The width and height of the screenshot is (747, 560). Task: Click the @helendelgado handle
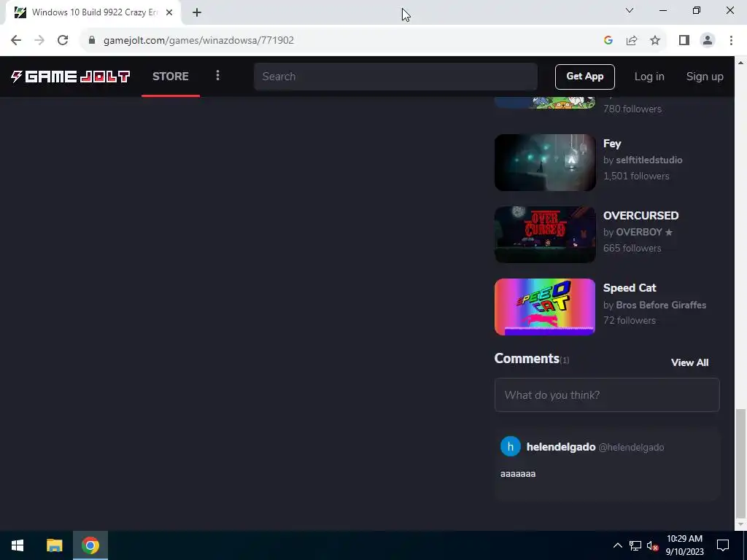click(631, 447)
